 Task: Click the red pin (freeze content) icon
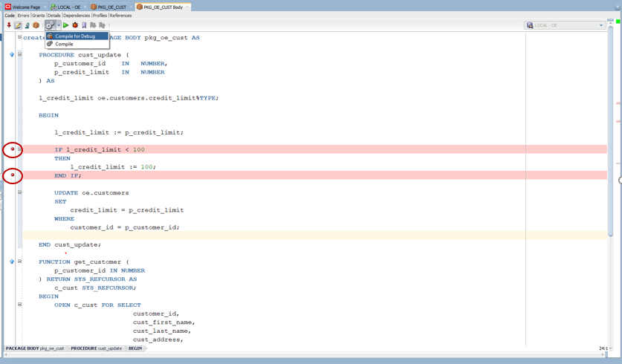9,25
